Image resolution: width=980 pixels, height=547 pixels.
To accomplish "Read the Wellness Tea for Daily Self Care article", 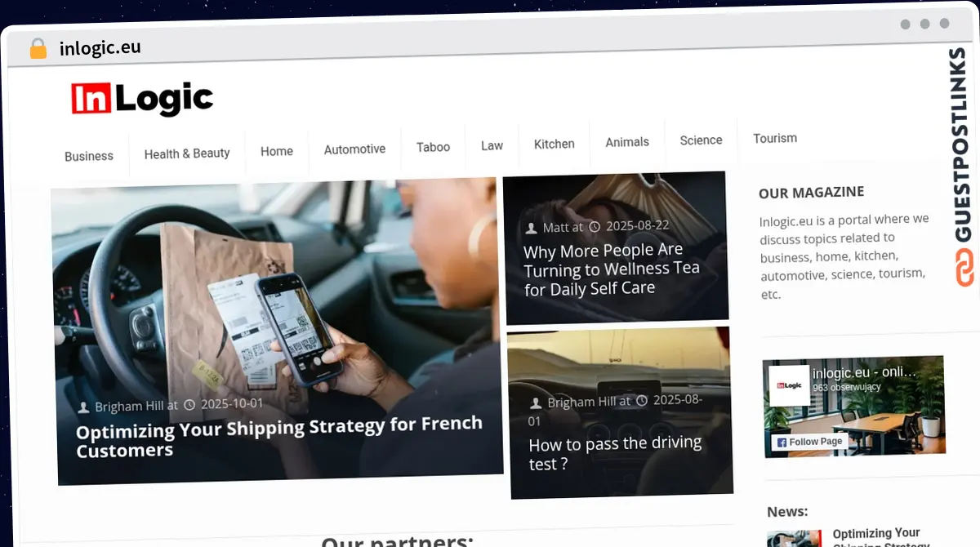I will click(x=611, y=269).
